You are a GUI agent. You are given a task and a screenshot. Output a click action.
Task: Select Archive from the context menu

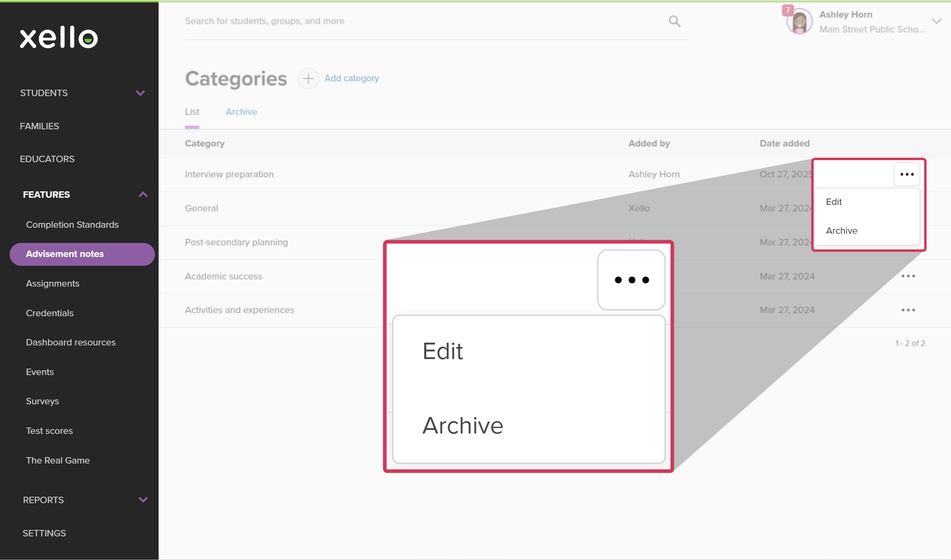click(841, 230)
